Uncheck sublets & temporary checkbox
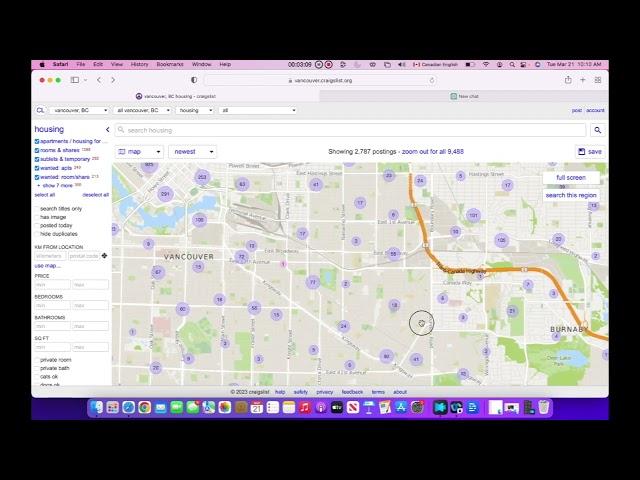Viewport: 640px width, 480px height. coord(37,159)
